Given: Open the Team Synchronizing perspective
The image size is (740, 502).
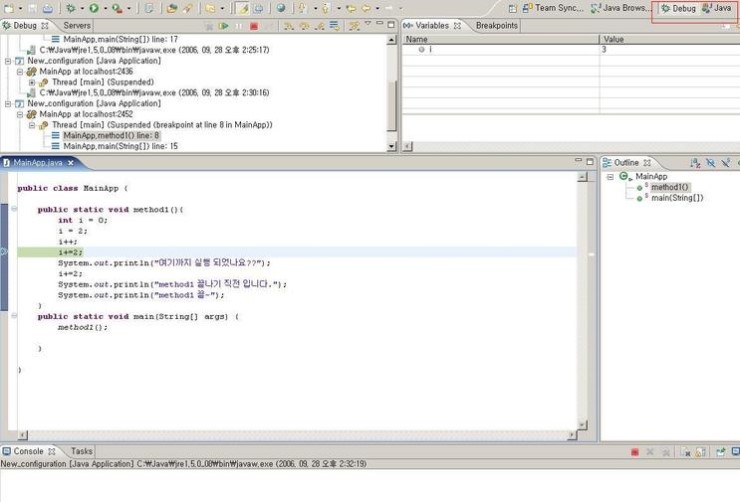Looking at the screenshot, I should click(x=553, y=8).
